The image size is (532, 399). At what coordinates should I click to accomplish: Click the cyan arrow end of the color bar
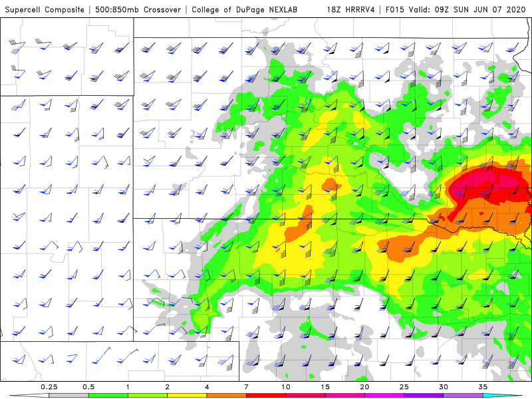click(x=503, y=396)
